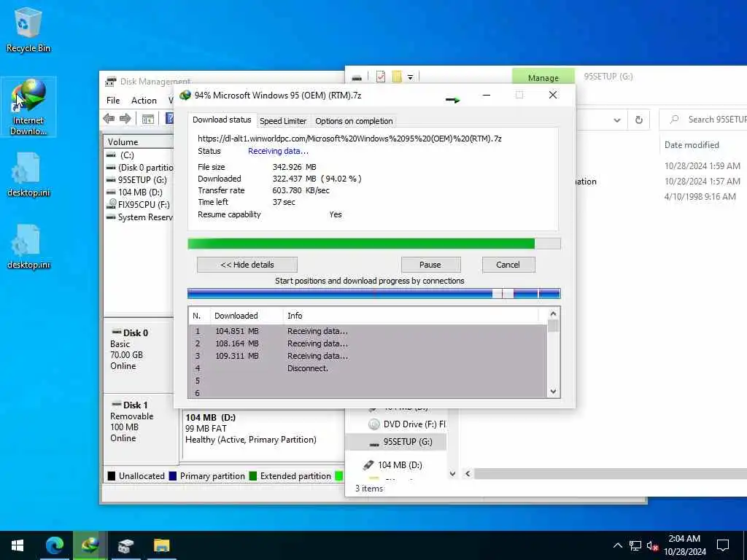The image size is (747, 560).
Task: Click the Disk Management title bar icon
Action: click(111, 82)
